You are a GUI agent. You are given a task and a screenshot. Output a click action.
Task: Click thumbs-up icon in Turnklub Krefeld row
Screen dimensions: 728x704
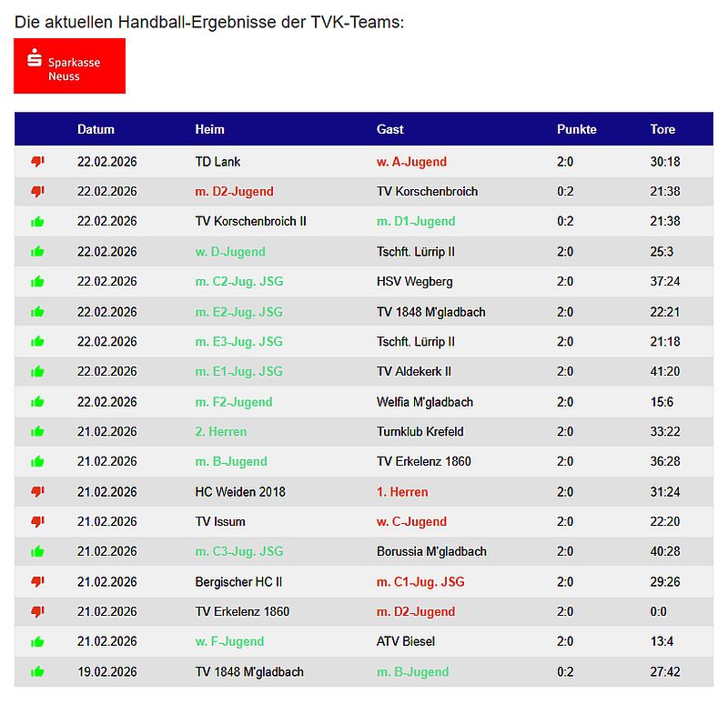pyautogui.click(x=37, y=432)
